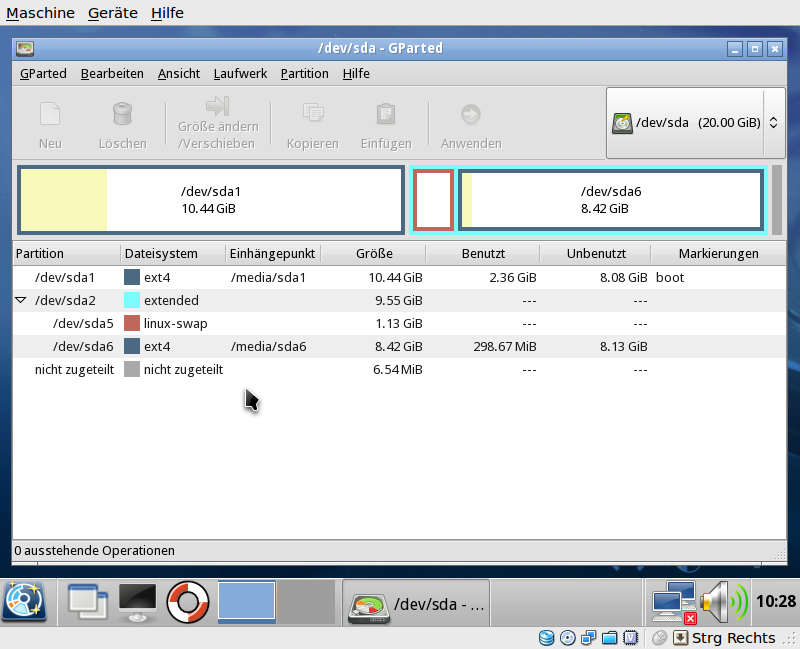Select the /dev/sda1 block in disk graphic
Viewport: 800px width, 649px height.
click(x=211, y=200)
